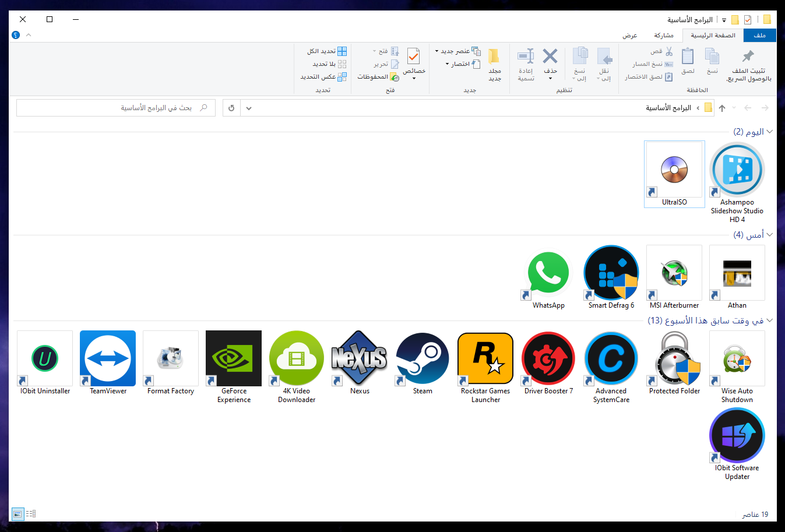Click Edit (تحرير) in ribbon
785x532 pixels.
(x=386, y=64)
